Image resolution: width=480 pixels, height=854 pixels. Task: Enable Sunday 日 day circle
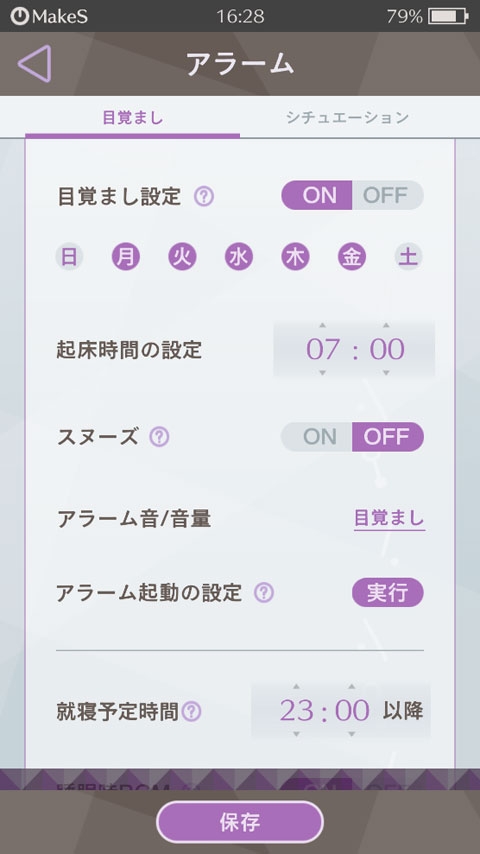click(x=69, y=257)
